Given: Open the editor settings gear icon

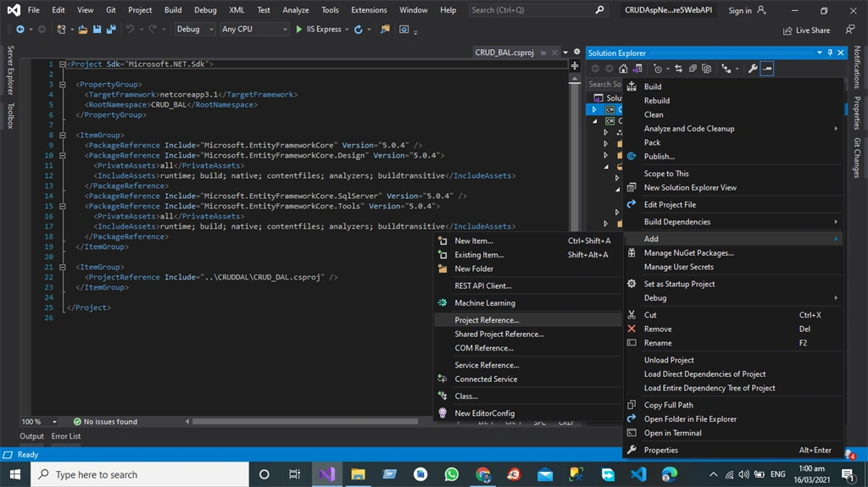Looking at the screenshot, I should (x=576, y=52).
